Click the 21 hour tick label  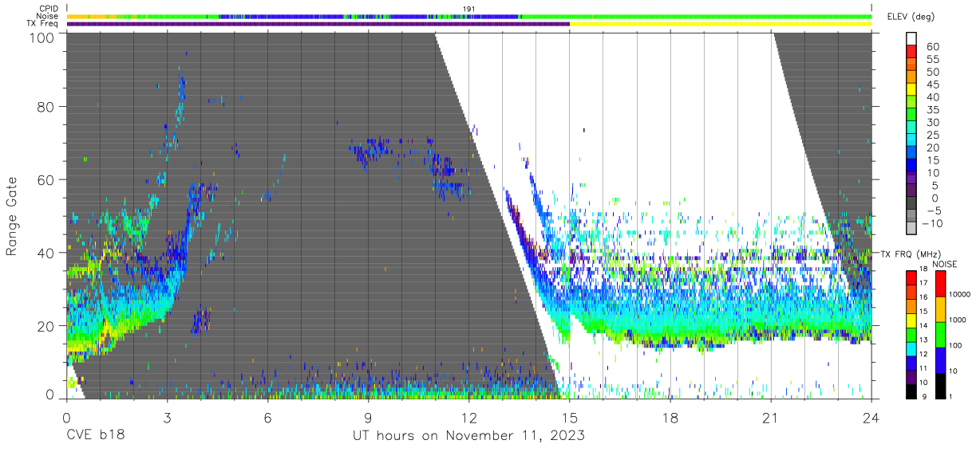(771, 416)
